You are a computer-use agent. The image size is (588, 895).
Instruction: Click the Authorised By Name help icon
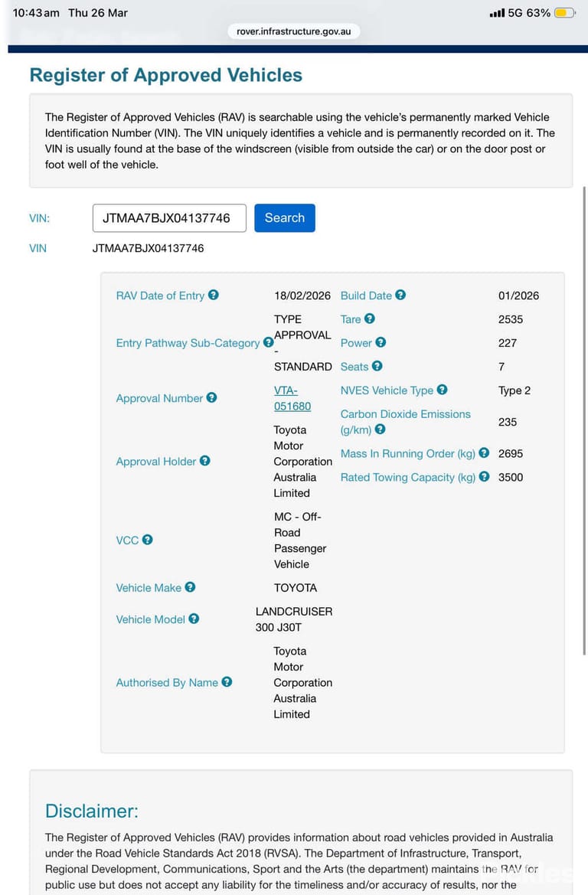(227, 681)
